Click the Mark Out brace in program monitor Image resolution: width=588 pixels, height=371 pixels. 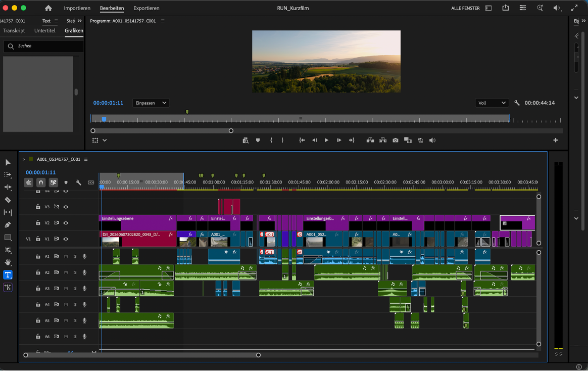tap(282, 141)
